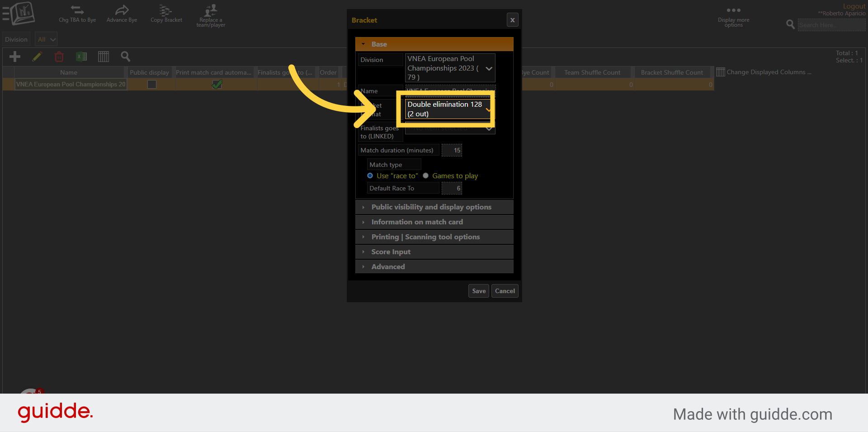Click the Copy Bracket icon

166,10
